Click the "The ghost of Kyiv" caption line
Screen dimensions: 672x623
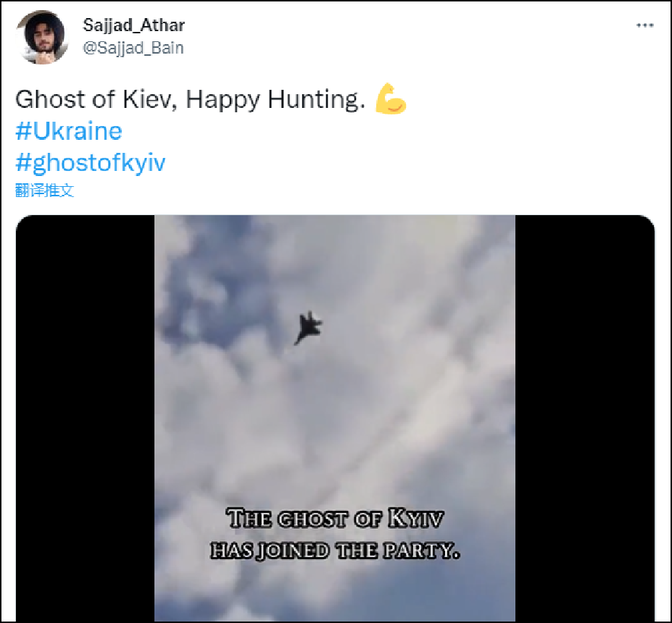pos(335,519)
